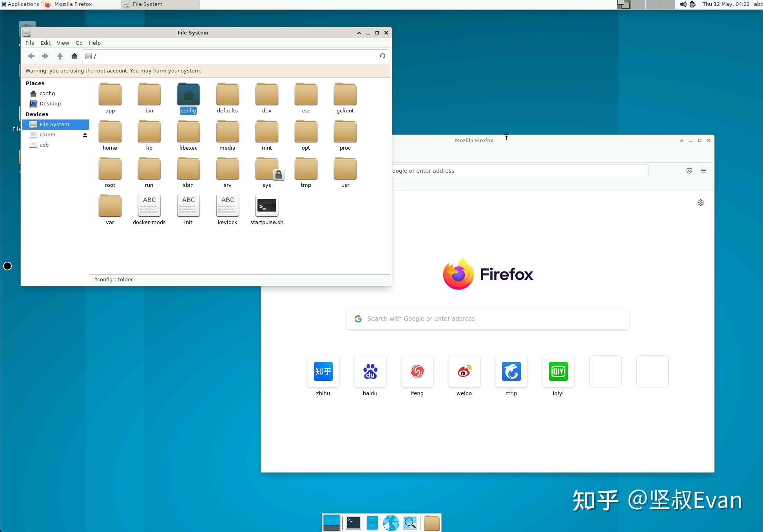Select the root folder

tap(110, 172)
